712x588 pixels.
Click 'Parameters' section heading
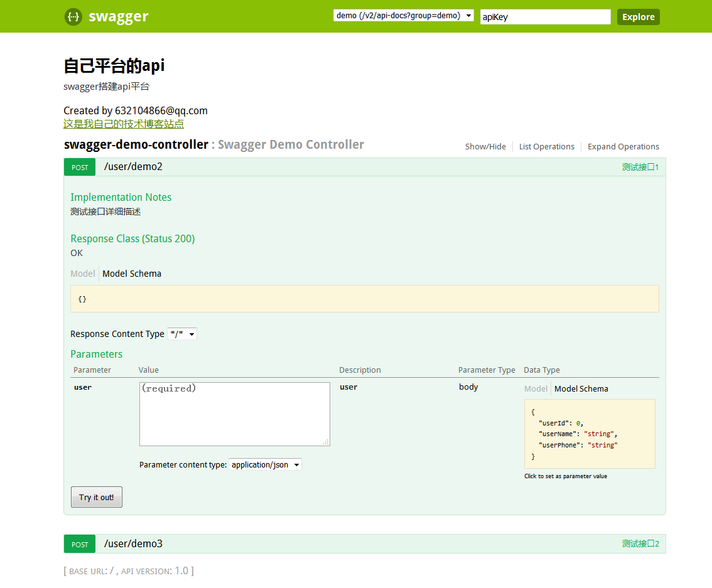tap(96, 355)
